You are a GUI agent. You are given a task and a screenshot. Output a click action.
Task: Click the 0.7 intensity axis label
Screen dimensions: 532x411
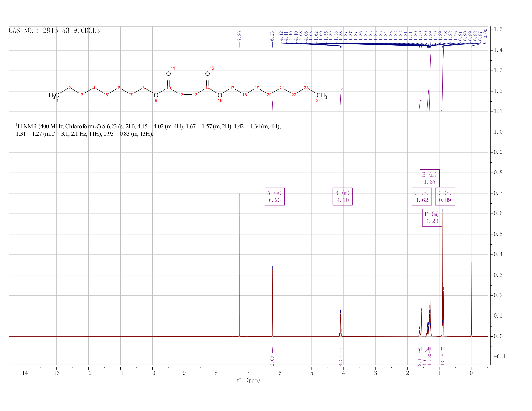[x=498, y=193]
